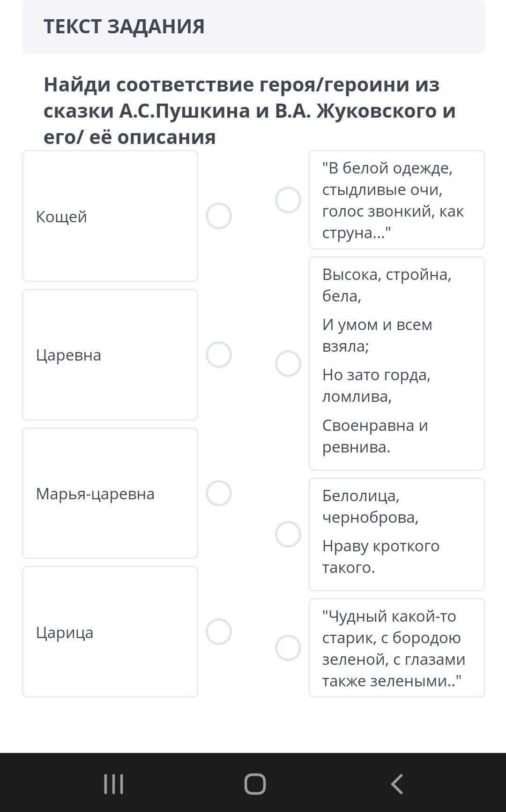
Task: Tap the Android recent apps icon
Action: point(113,784)
